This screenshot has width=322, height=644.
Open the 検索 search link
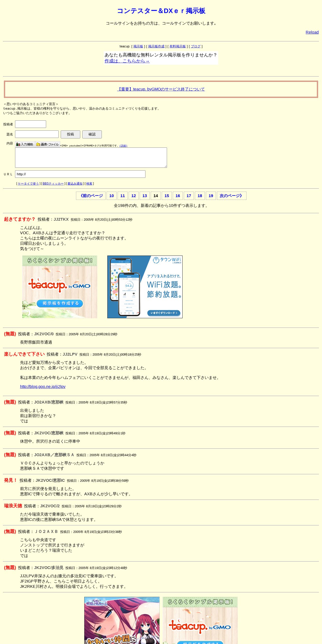89,184
